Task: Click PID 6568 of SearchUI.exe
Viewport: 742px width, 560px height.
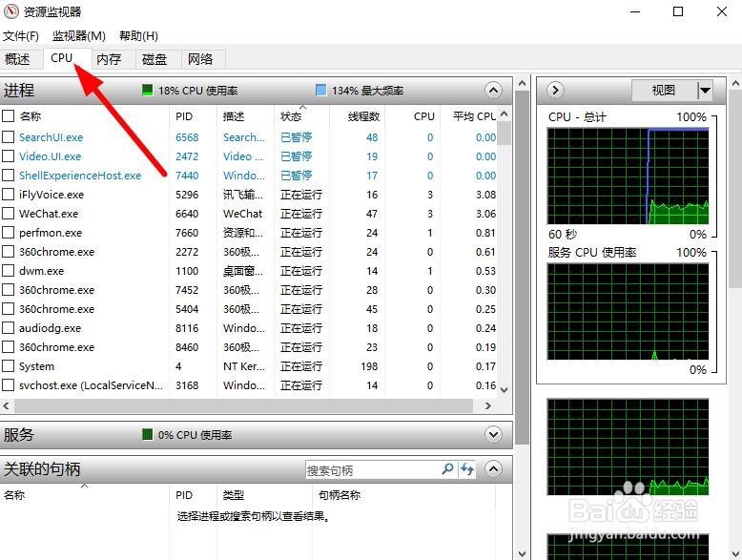Action: pos(187,137)
